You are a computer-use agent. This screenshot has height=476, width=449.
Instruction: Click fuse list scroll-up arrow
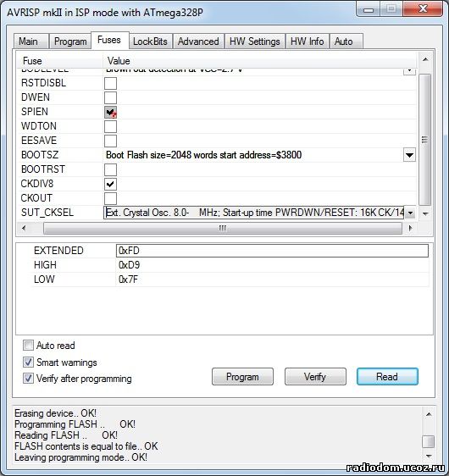click(x=425, y=59)
